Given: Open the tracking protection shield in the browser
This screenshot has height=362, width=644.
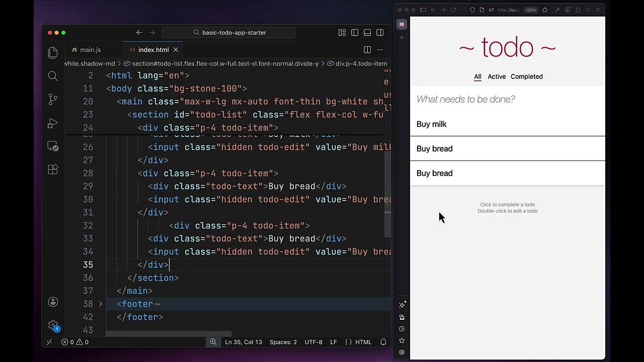Looking at the screenshot, I should [472, 10].
